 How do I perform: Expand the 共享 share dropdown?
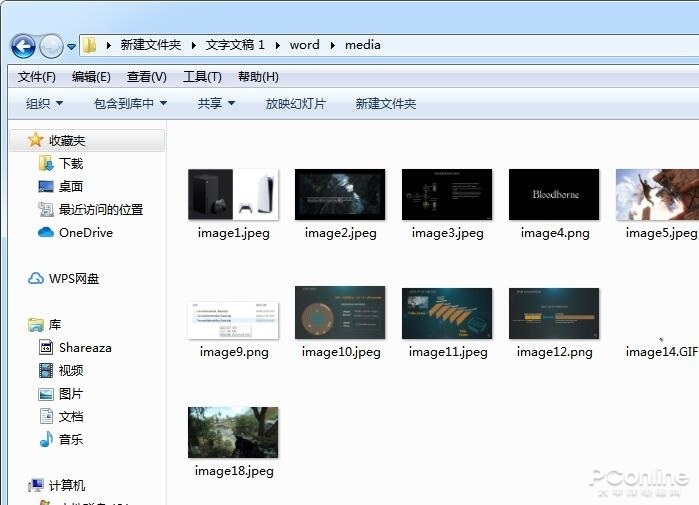coord(216,104)
